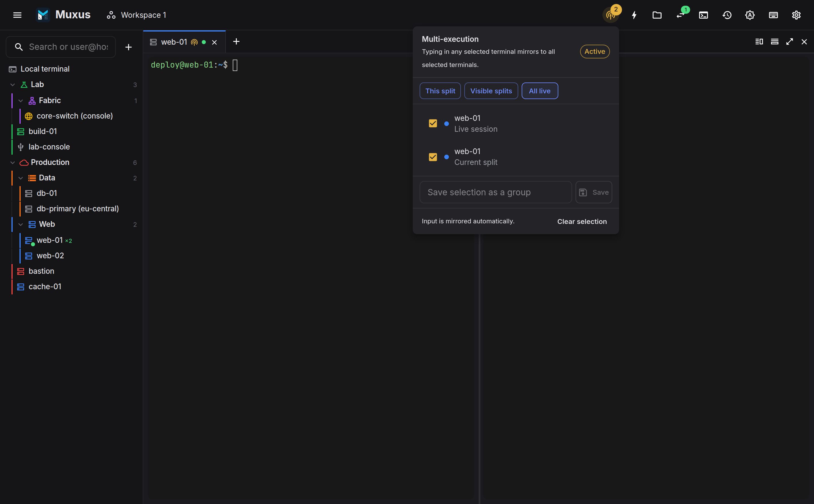
Task: Select the Data group label
Action: (x=47, y=178)
